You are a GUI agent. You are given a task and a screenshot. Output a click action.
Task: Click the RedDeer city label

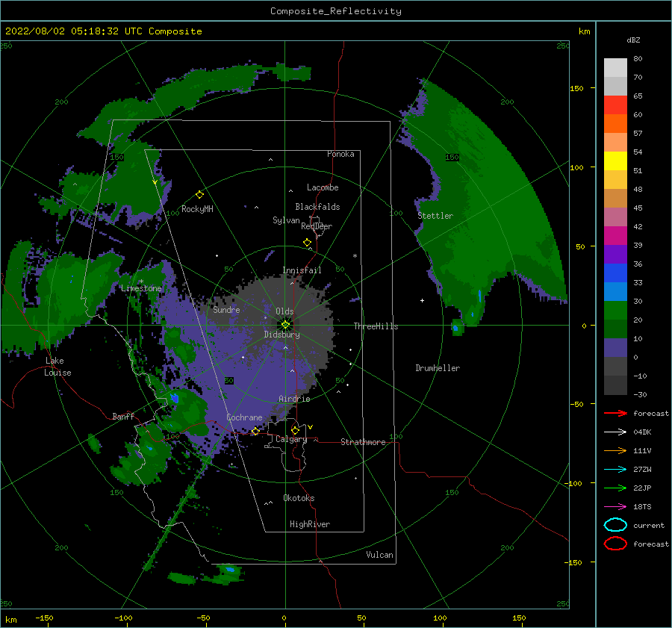[317, 226]
